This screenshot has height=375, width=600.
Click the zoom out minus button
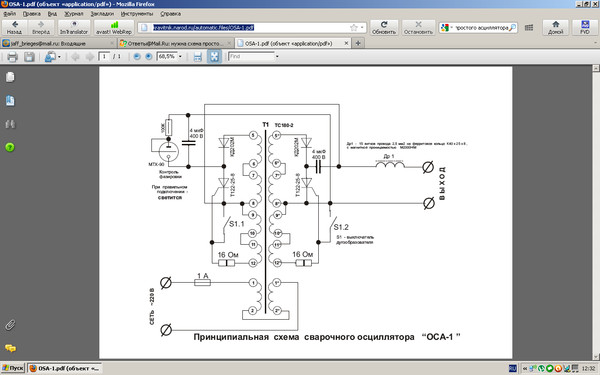coord(137,57)
